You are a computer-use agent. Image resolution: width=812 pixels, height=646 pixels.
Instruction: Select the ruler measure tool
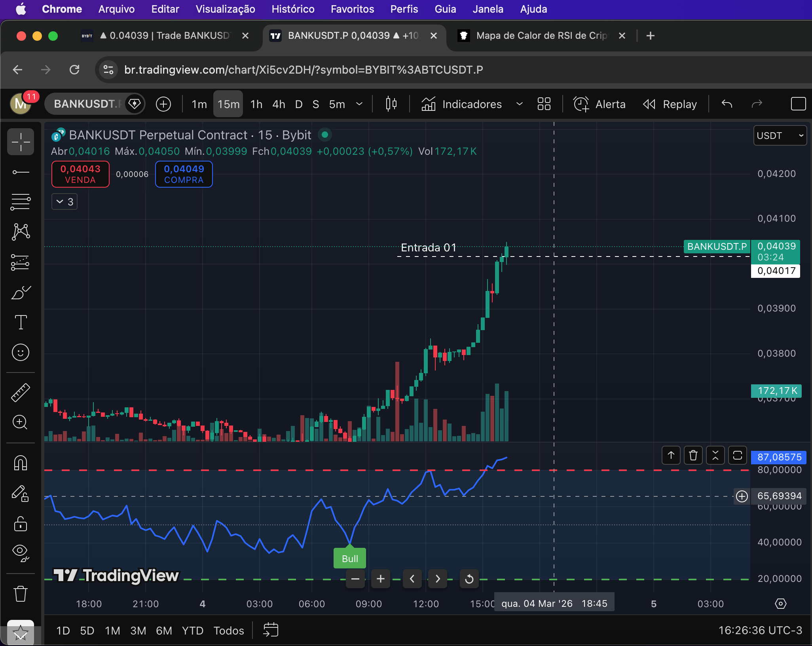pos(20,393)
